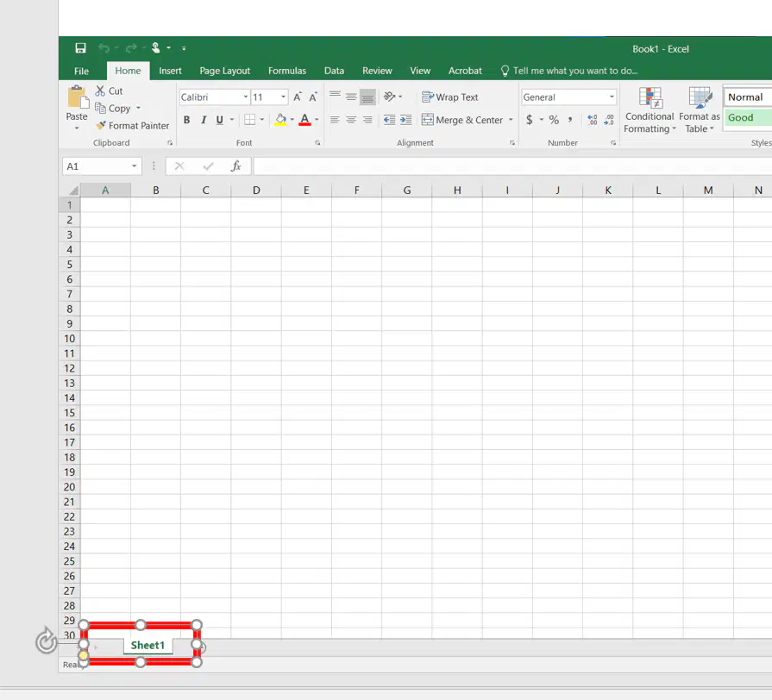Click the formula bar input area
This screenshot has width=772, height=700.
click(512, 166)
